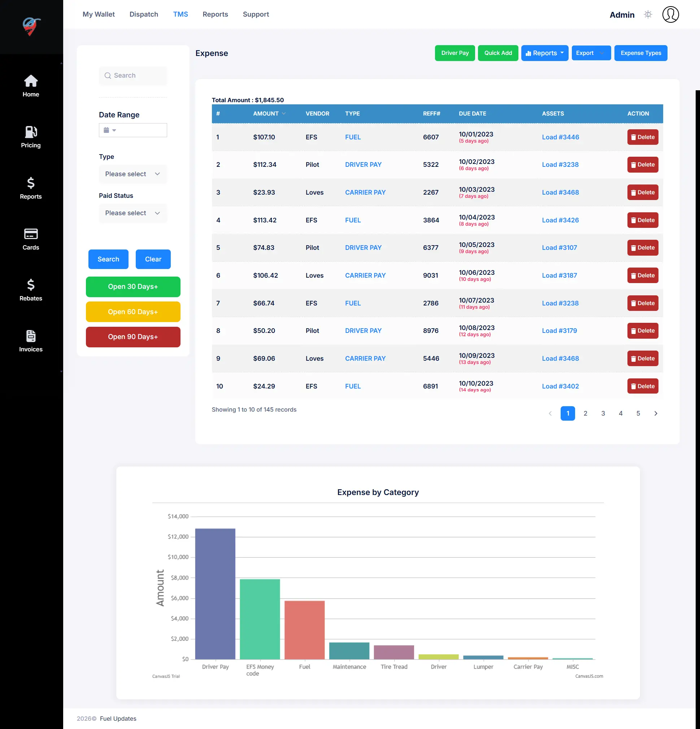Click the Driver Pay button

click(x=455, y=53)
